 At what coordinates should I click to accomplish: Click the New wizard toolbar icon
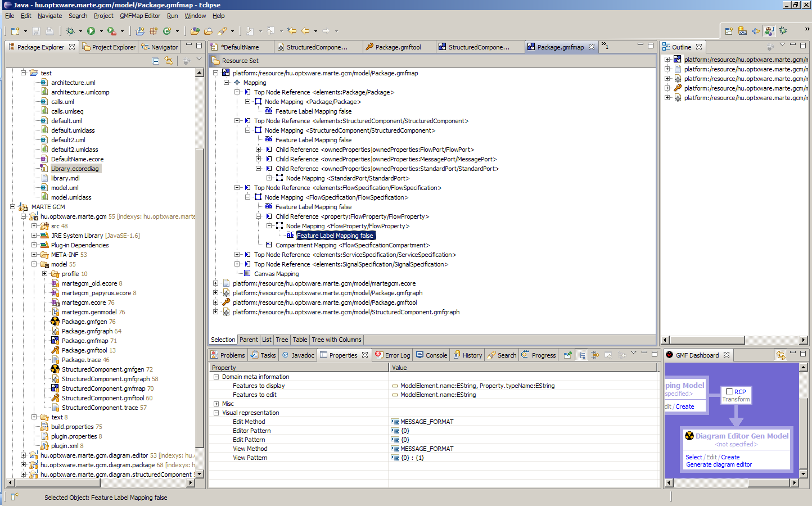click(15, 31)
